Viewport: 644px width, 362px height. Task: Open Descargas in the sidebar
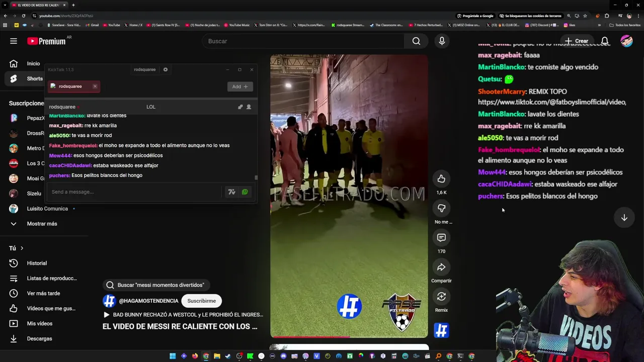coord(39,338)
